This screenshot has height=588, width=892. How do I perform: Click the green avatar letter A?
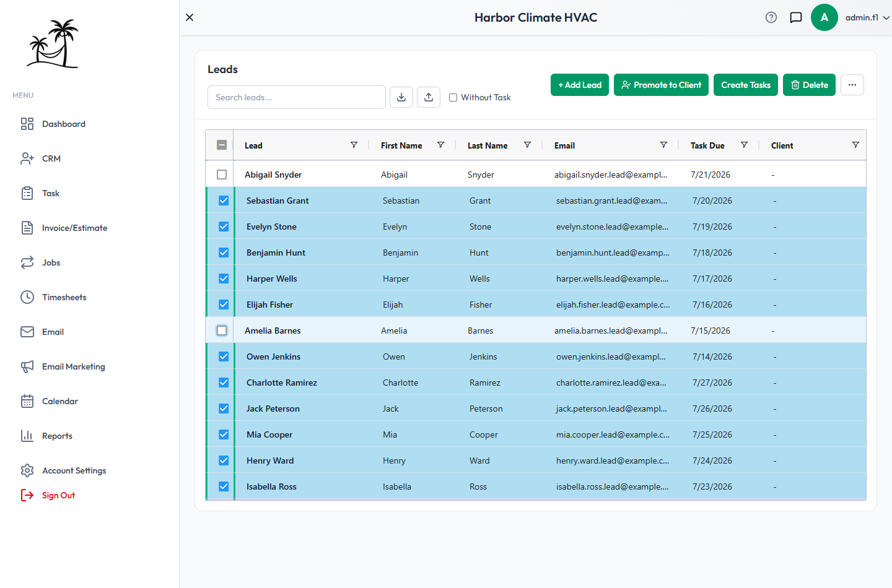point(824,17)
